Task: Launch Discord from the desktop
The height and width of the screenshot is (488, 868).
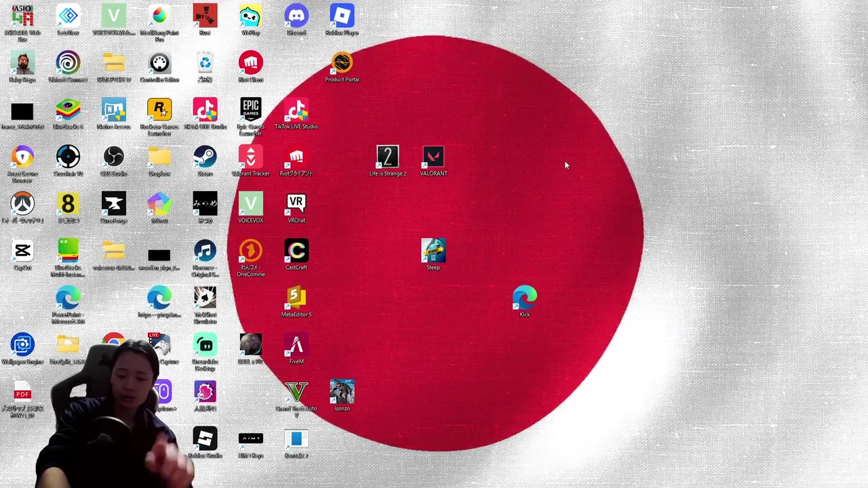Action: [296, 16]
